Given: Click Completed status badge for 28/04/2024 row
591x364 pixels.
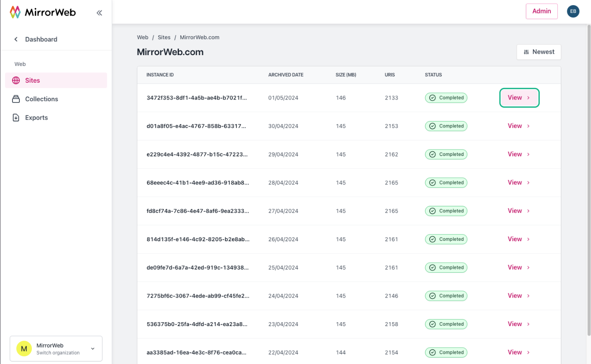Looking at the screenshot, I should tap(446, 183).
